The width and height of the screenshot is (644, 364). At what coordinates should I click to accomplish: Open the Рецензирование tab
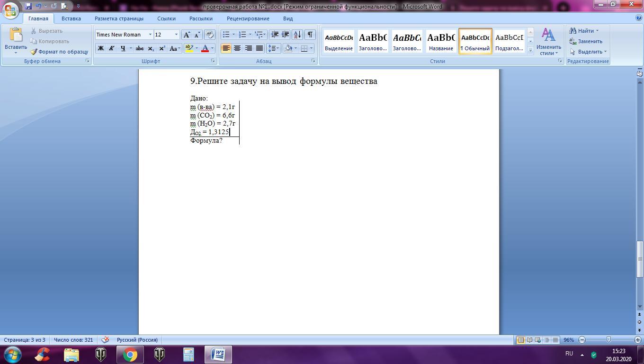[x=248, y=18]
